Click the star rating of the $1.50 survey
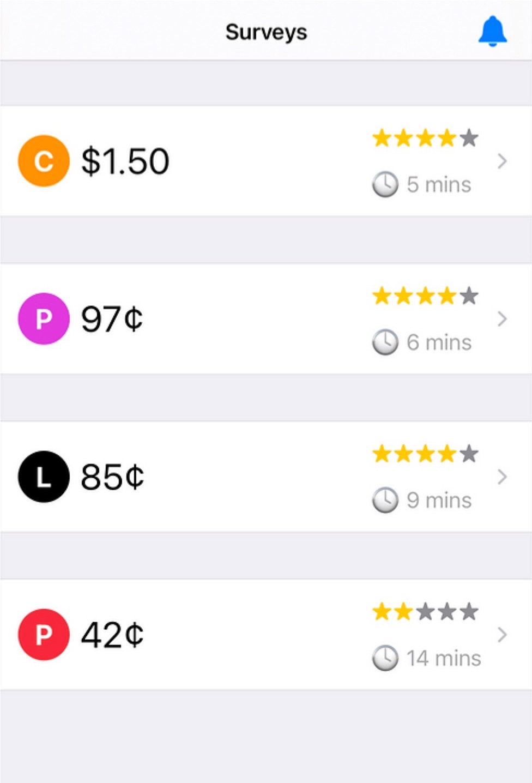 click(425, 138)
